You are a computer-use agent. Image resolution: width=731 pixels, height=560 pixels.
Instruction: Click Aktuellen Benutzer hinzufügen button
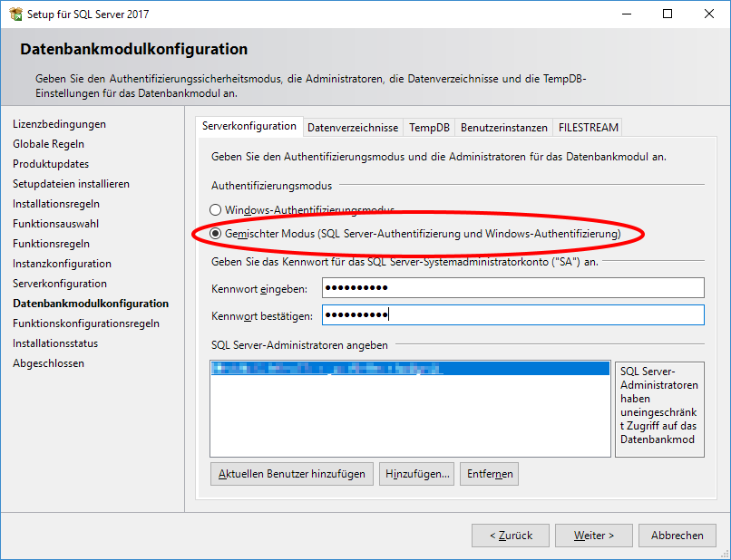pyautogui.click(x=292, y=474)
